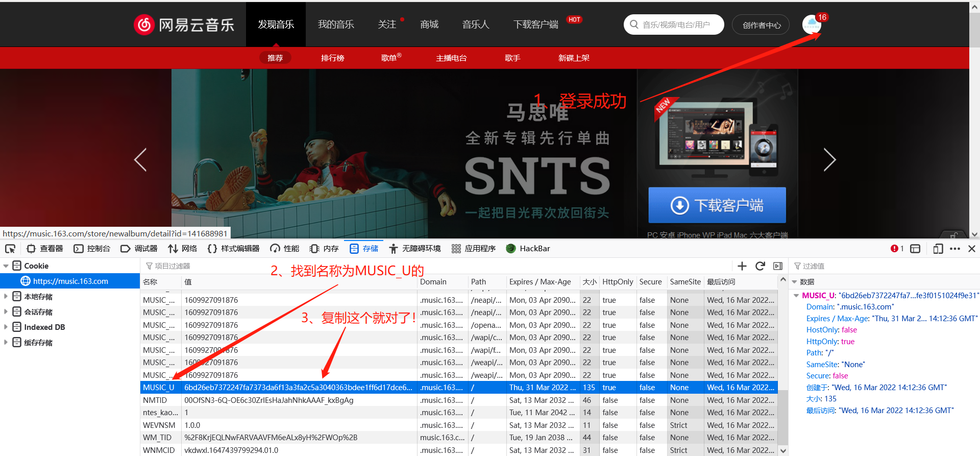Open 下载客户端 navigation item
The height and width of the screenshot is (456, 980).
pos(536,24)
